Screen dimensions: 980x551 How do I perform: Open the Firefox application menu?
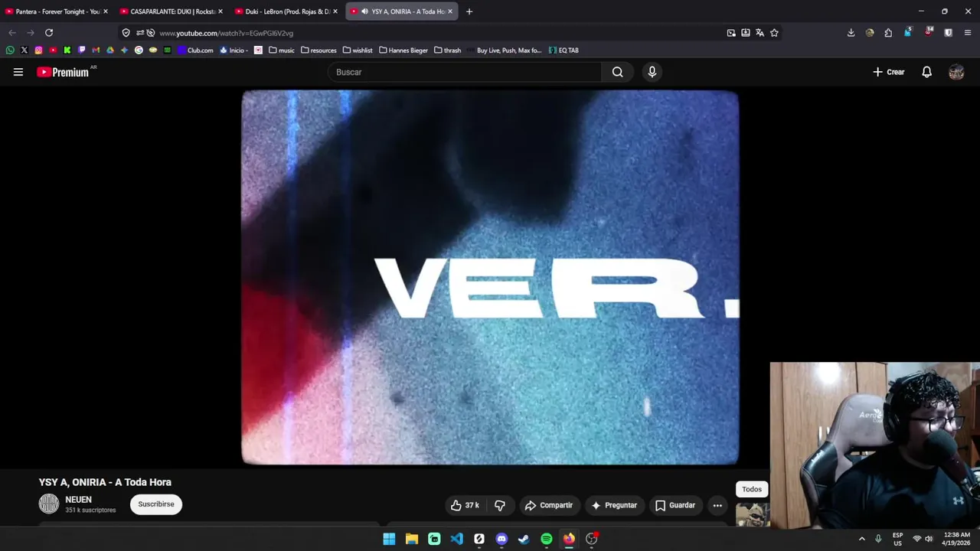pos(968,33)
